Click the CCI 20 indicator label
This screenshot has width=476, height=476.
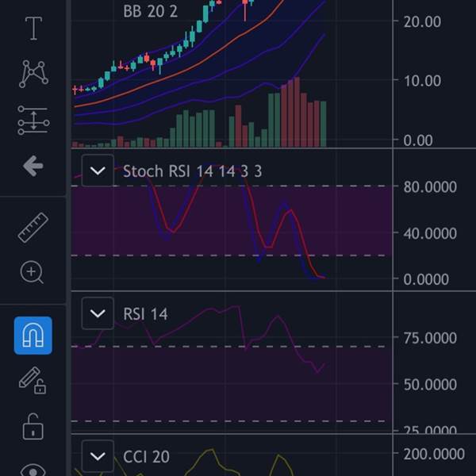146,457
